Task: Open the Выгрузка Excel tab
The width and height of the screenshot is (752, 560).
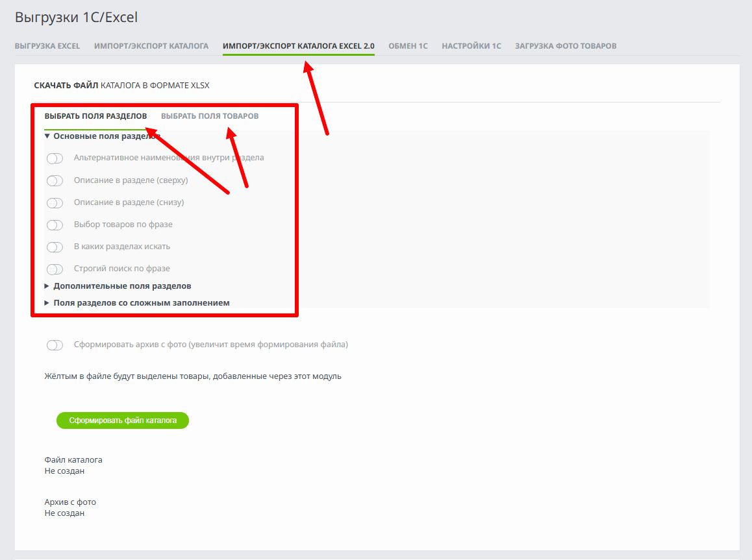Action: tap(47, 46)
